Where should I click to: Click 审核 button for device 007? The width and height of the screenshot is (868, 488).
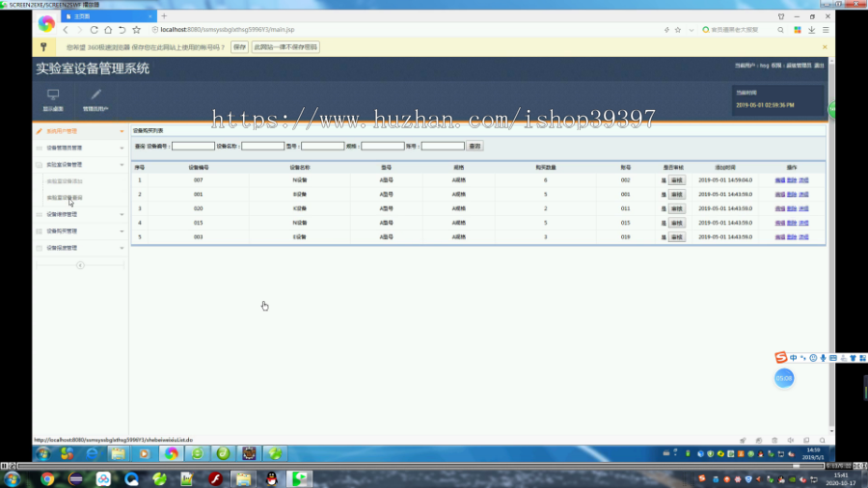click(676, 180)
